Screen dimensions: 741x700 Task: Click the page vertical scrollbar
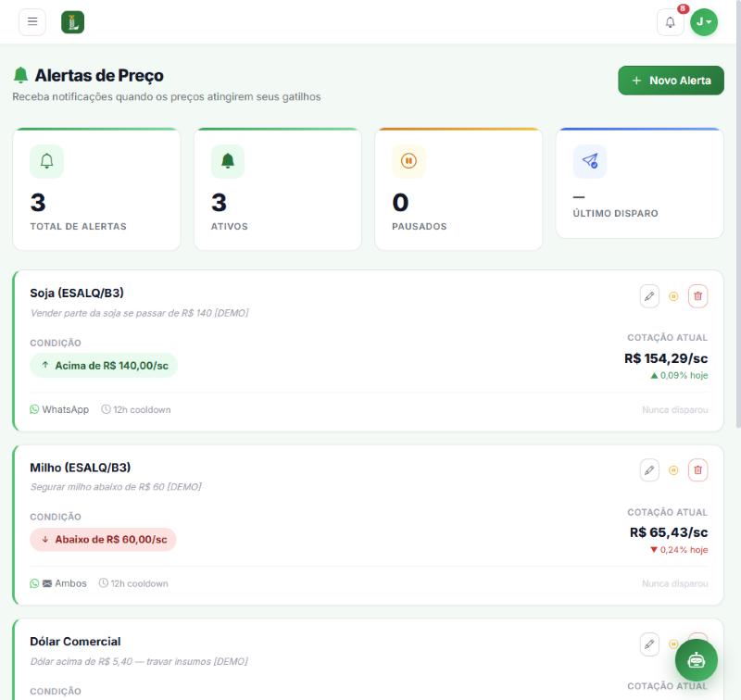point(738,215)
